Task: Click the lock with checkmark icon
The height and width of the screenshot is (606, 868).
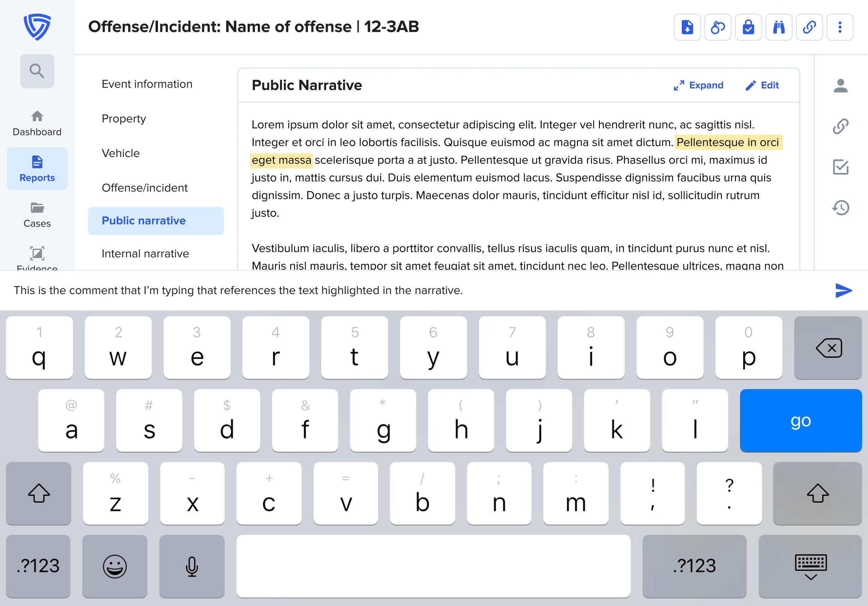Action: (748, 27)
